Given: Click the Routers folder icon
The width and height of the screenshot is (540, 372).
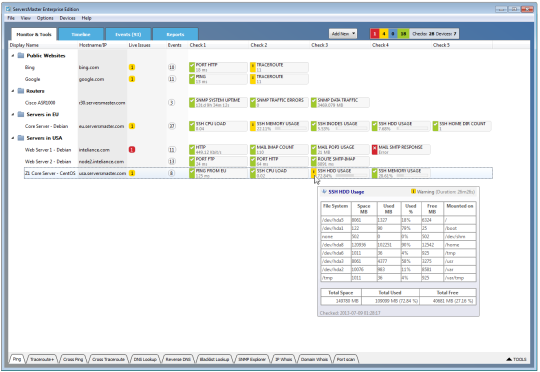Looking at the screenshot, I should pos(21,91).
